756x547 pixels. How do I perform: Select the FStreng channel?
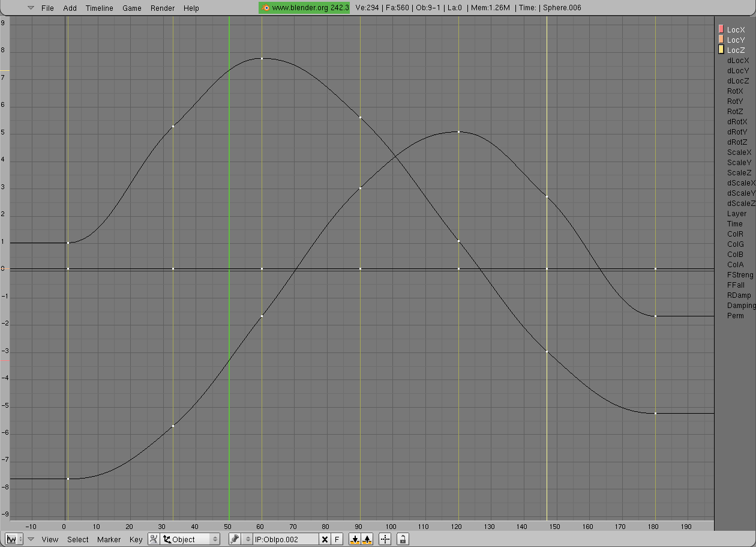[740, 274]
